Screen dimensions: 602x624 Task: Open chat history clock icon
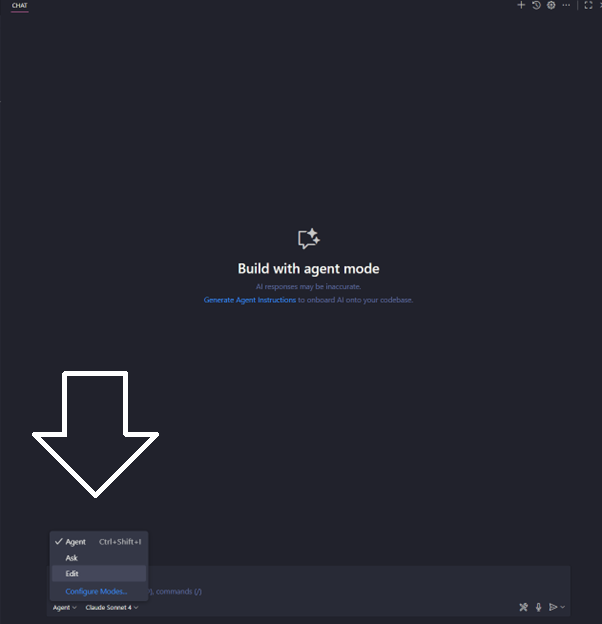pos(536,5)
